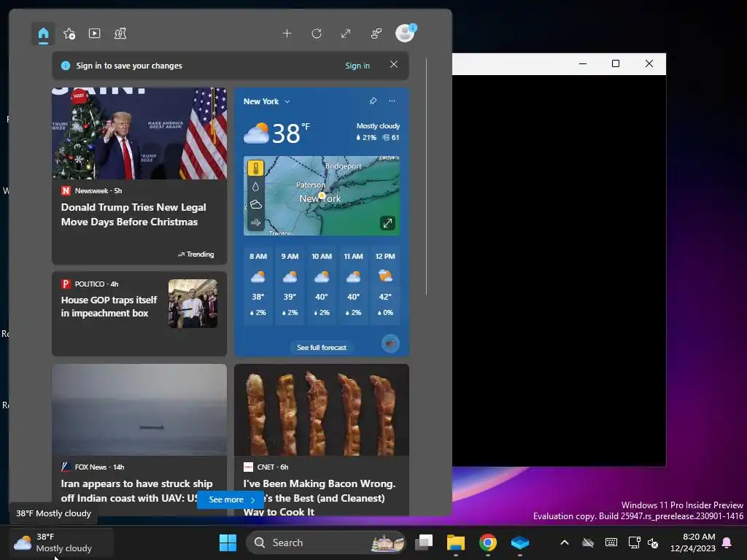Viewport: 747px width, 560px height.
Task: Switch to the Watch video tab
Action: (94, 34)
